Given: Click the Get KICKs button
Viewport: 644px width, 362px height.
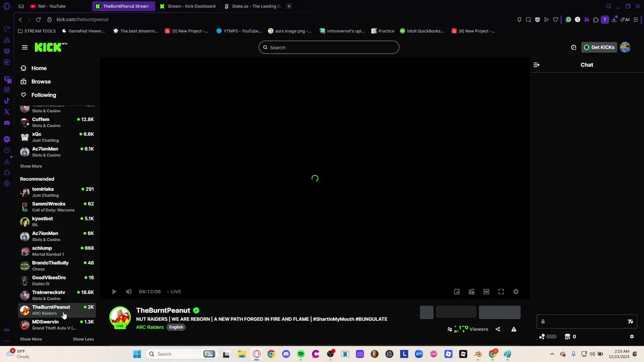Looking at the screenshot, I should [x=599, y=47].
